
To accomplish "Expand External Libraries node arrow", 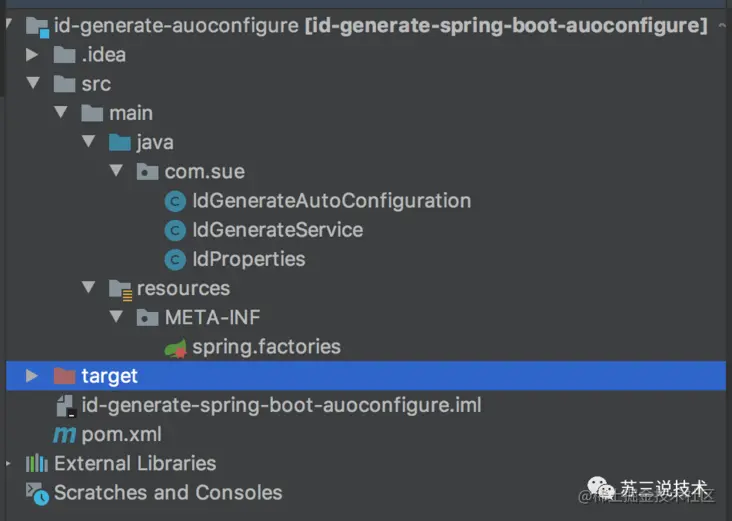I will (8, 463).
